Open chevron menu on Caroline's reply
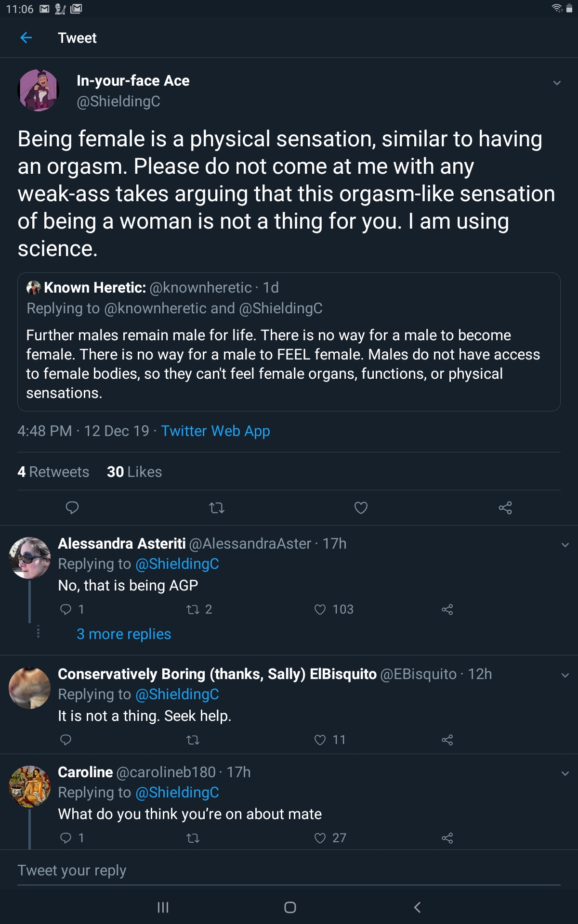 565,773
